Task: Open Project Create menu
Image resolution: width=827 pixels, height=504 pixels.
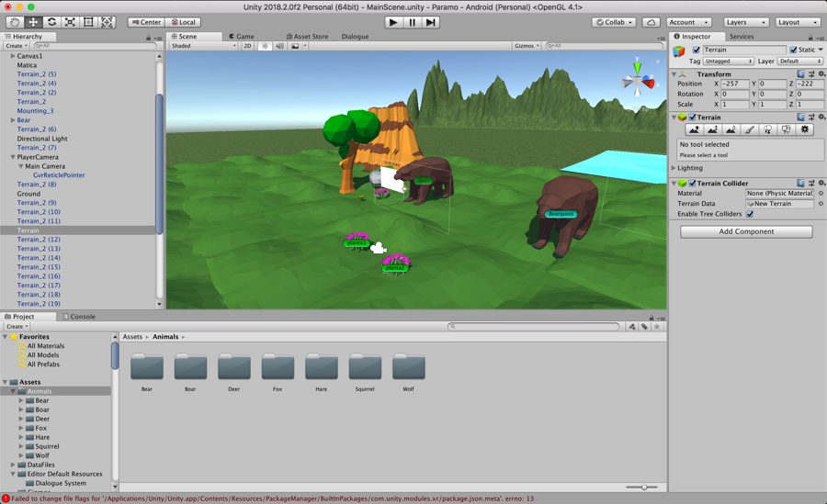Action: 17,326
